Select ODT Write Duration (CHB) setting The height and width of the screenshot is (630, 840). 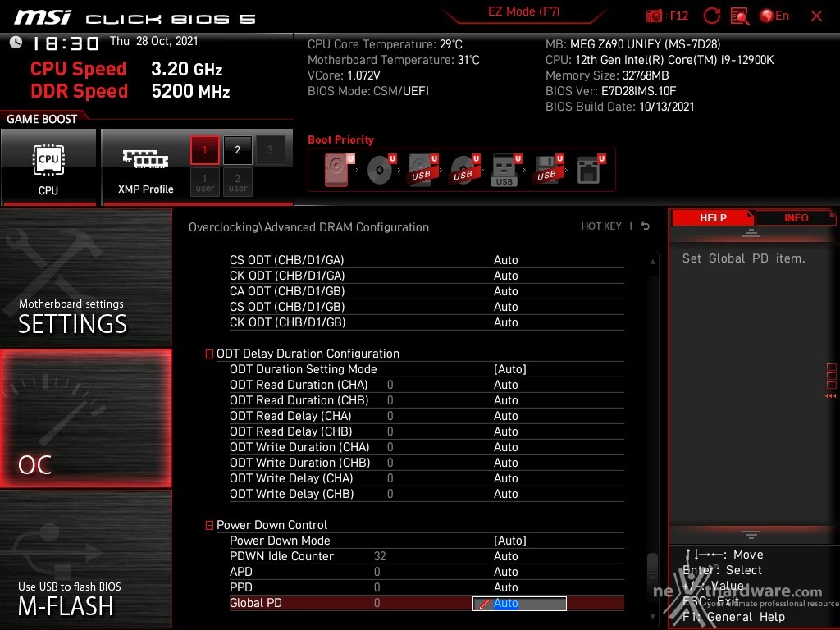(427, 463)
